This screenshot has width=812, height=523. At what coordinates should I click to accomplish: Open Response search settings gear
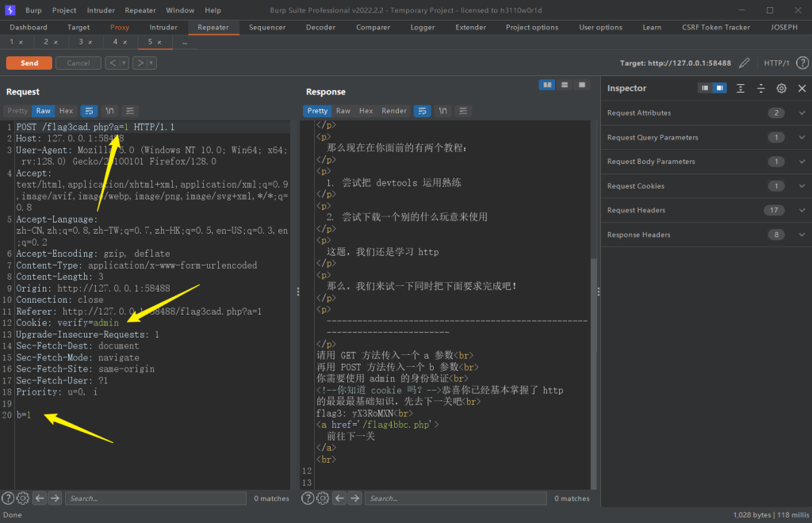(x=323, y=498)
